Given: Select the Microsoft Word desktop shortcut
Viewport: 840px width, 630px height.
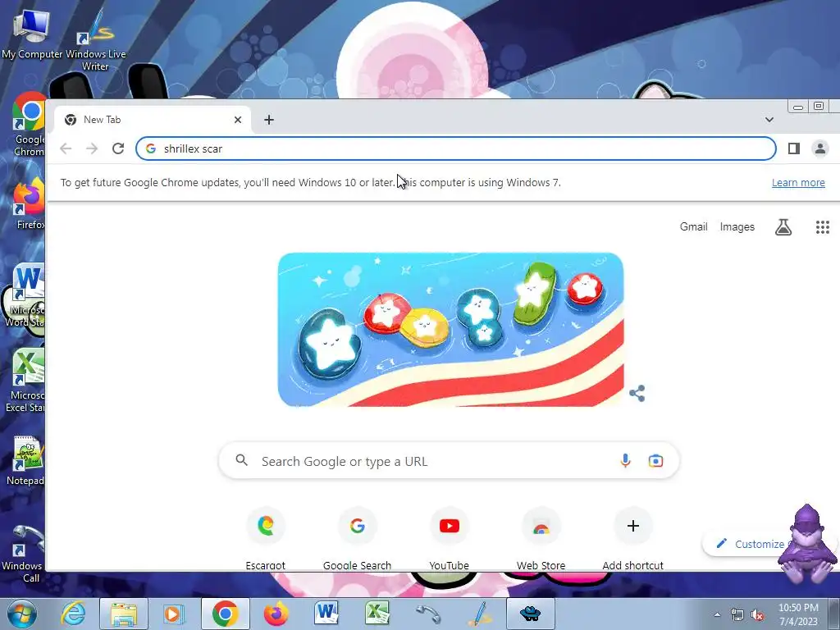Looking at the screenshot, I should click(x=25, y=295).
